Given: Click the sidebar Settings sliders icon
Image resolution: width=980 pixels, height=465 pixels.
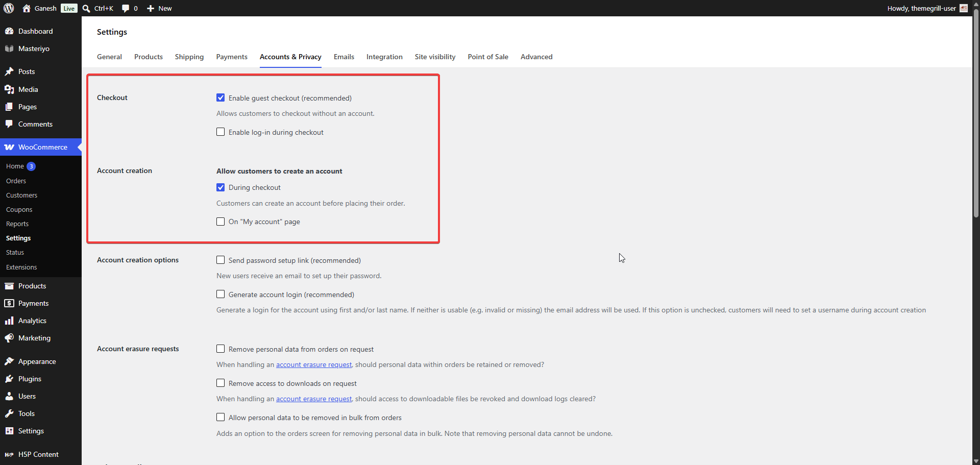Looking at the screenshot, I should [9, 431].
